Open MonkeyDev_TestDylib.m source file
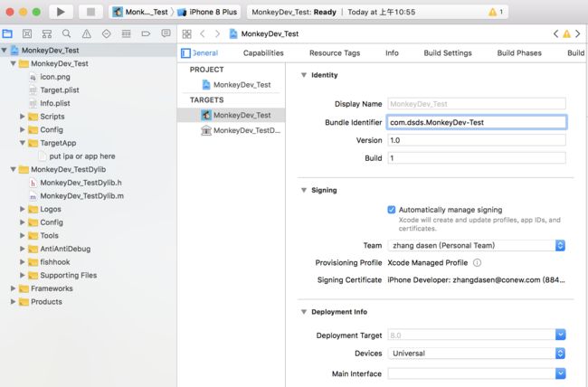588x387 pixels. pyautogui.click(x=81, y=195)
